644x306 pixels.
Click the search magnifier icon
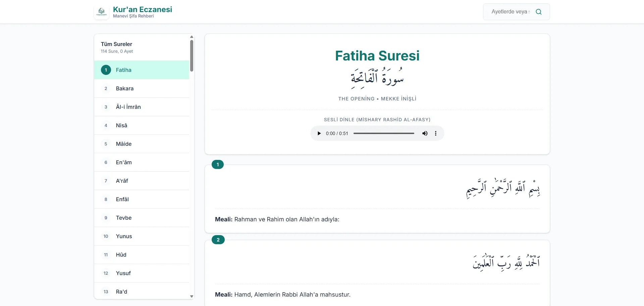539,12
